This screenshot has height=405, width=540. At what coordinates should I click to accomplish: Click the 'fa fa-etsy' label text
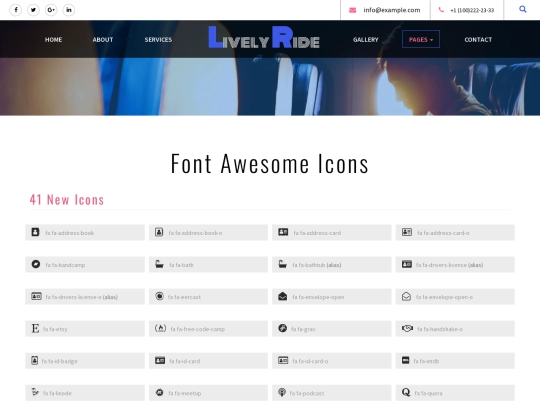click(55, 329)
